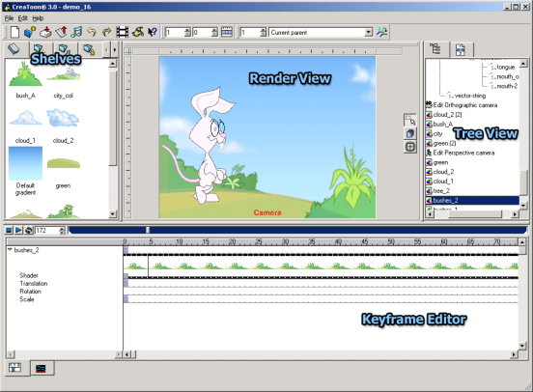
Task: Click the Undo arrow icon
Action: point(92,32)
